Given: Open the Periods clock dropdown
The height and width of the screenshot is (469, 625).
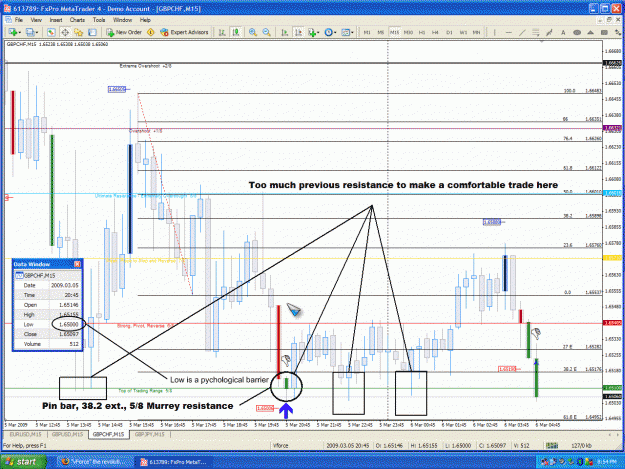Looking at the screenshot, I should click(330, 32).
